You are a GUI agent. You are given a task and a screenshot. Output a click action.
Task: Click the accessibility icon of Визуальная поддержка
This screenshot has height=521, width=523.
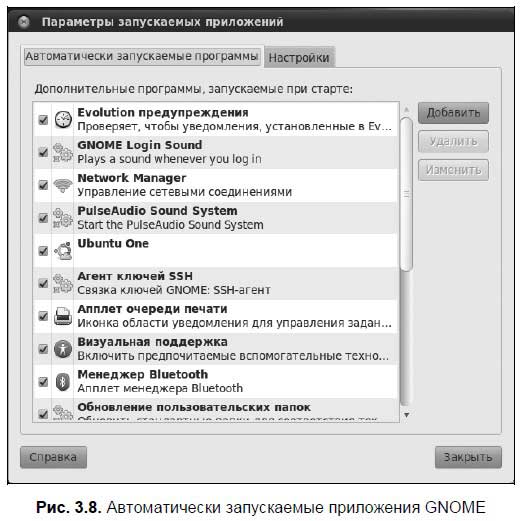(x=63, y=349)
